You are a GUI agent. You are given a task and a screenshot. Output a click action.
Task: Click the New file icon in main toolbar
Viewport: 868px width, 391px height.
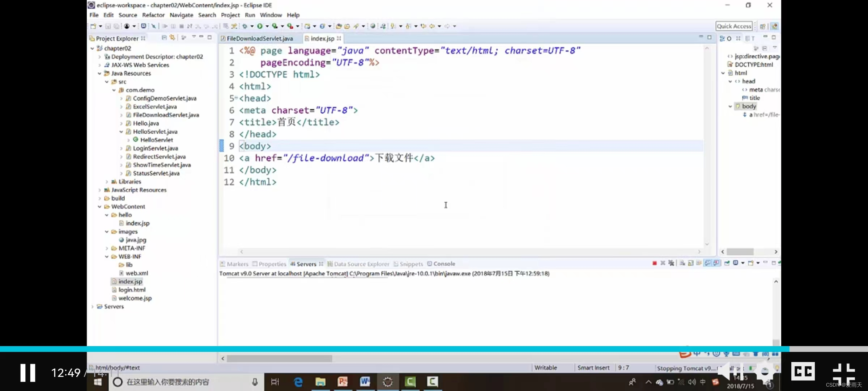click(x=93, y=26)
